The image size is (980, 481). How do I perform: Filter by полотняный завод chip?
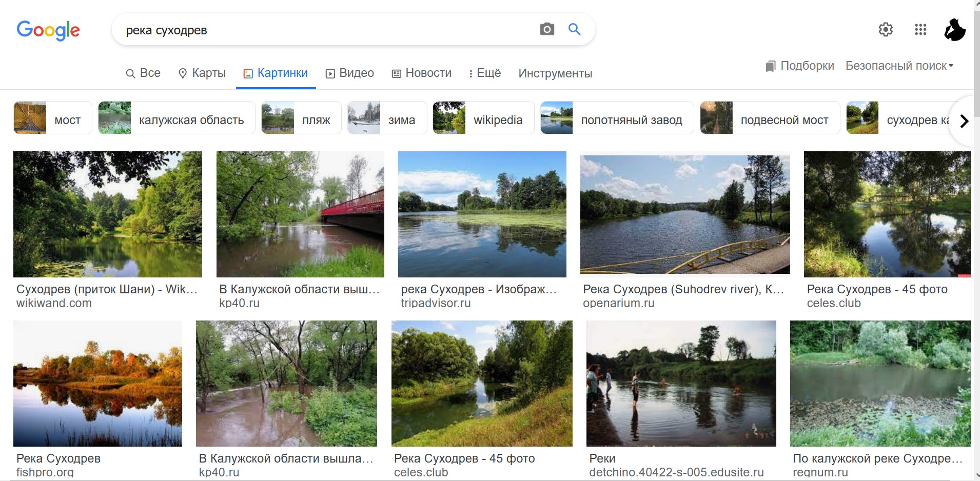coord(617,118)
